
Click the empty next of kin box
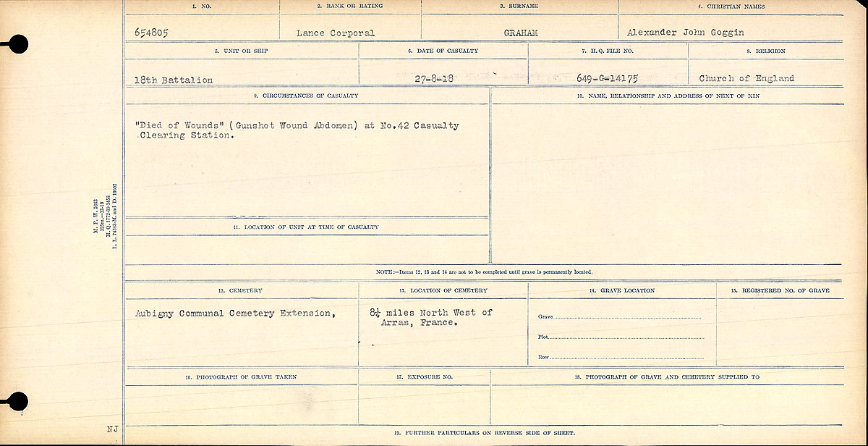click(x=667, y=181)
